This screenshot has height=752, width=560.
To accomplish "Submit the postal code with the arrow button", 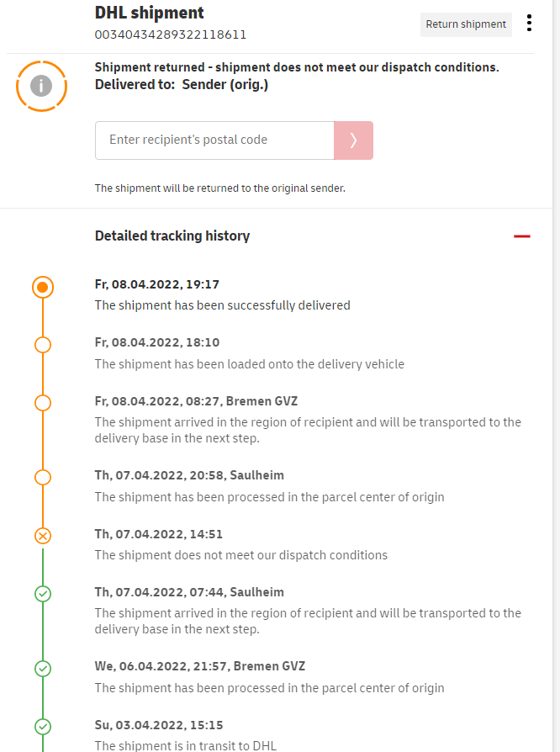I will tap(353, 140).
